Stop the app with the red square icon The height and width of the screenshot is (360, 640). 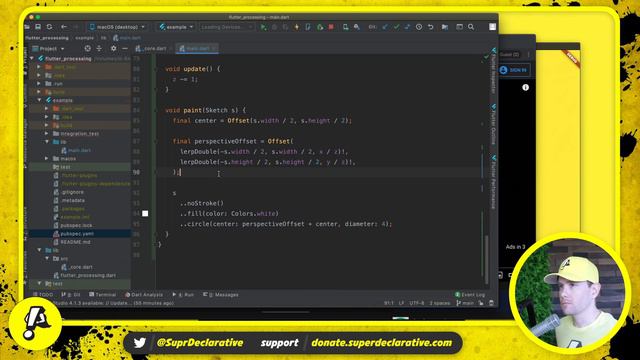[x=331, y=27]
